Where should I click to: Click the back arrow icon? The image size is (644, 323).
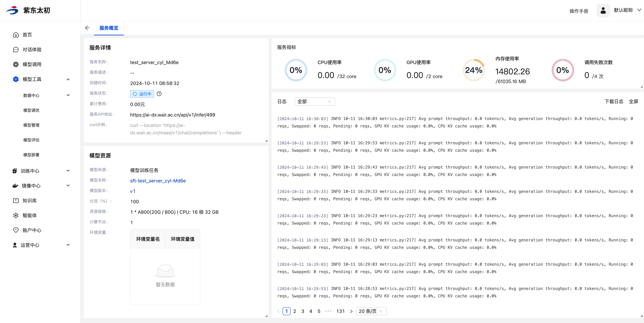(x=87, y=28)
